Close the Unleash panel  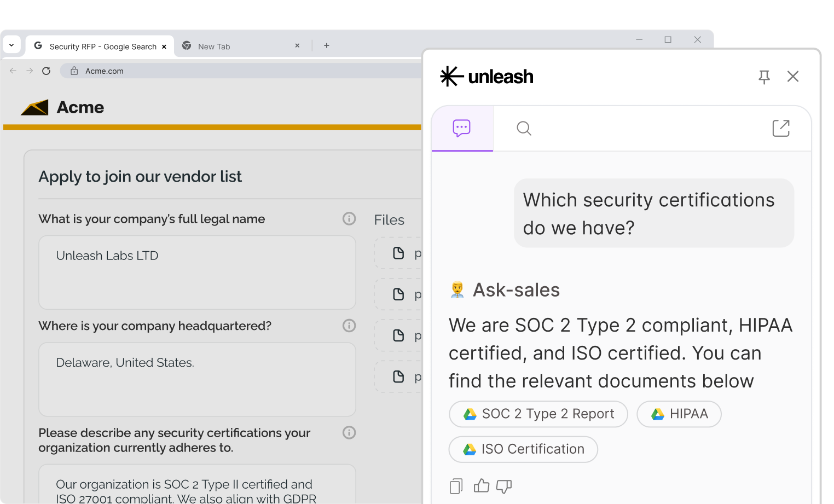pyautogui.click(x=793, y=77)
